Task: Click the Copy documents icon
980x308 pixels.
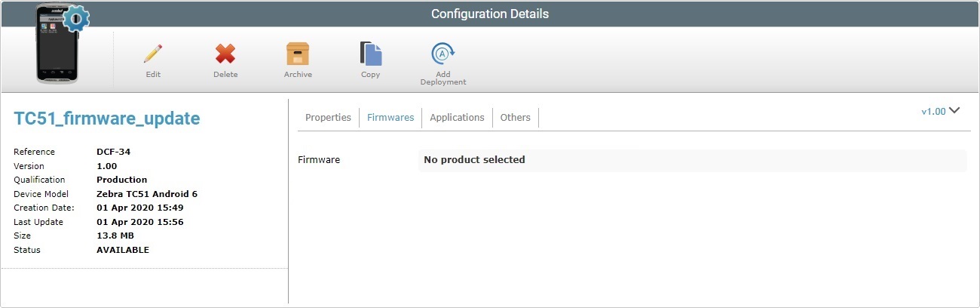Action: [x=370, y=54]
